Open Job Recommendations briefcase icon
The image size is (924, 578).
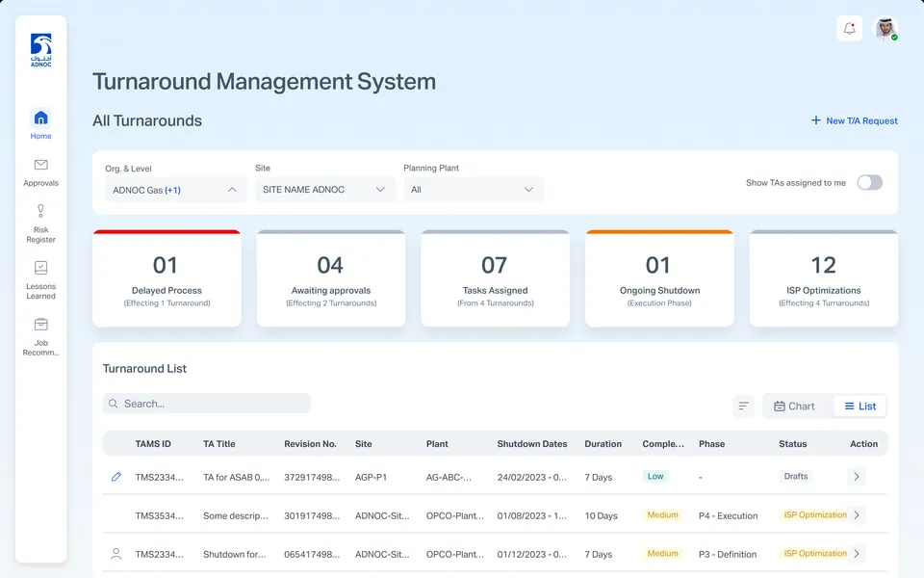(x=40, y=325)
